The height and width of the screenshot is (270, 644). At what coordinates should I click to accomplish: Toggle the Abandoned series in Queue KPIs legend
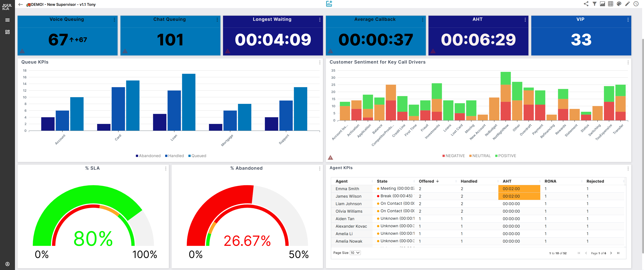148,156
